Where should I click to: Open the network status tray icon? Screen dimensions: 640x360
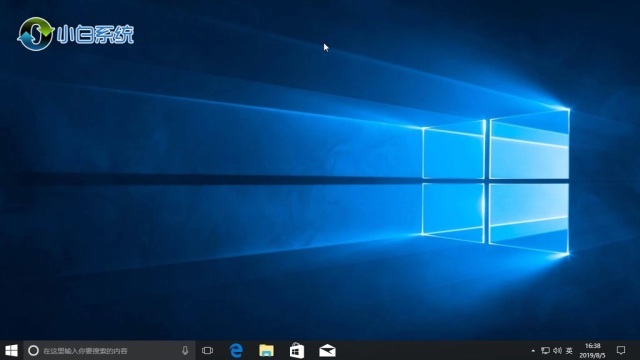click(x=545, y=350)
